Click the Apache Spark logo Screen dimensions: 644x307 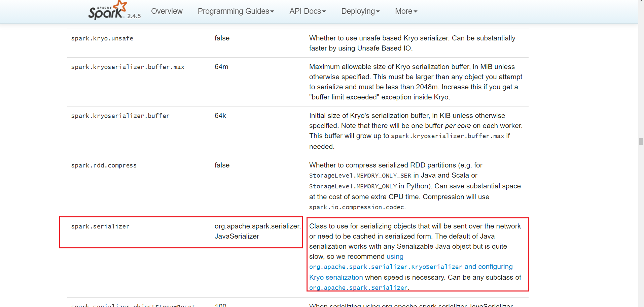(108, 10)
